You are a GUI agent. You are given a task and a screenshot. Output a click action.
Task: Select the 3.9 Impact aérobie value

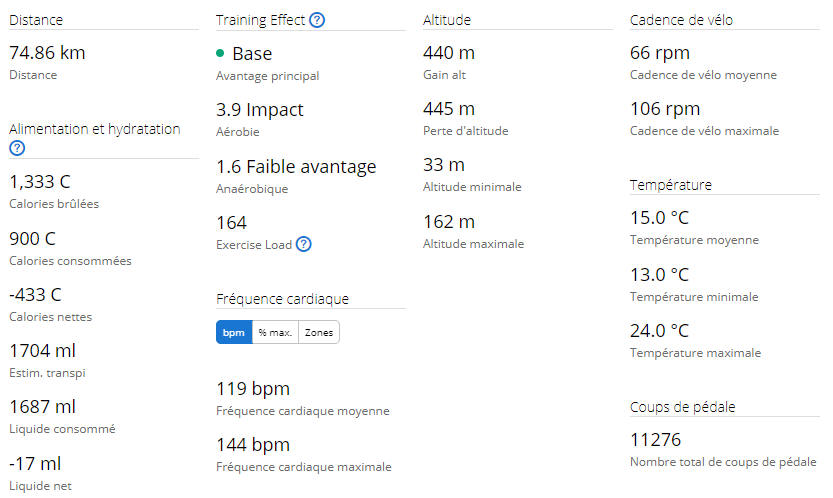click(x=259, y=109)
